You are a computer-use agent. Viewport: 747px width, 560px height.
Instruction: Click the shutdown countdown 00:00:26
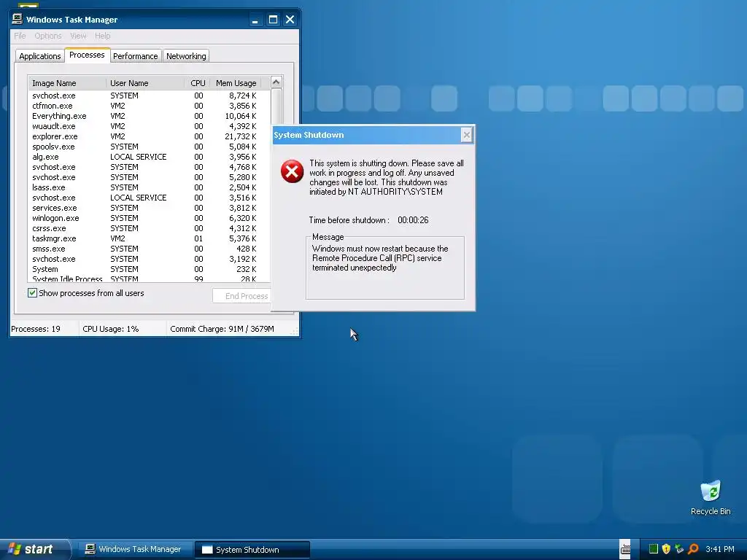(413, 220)
